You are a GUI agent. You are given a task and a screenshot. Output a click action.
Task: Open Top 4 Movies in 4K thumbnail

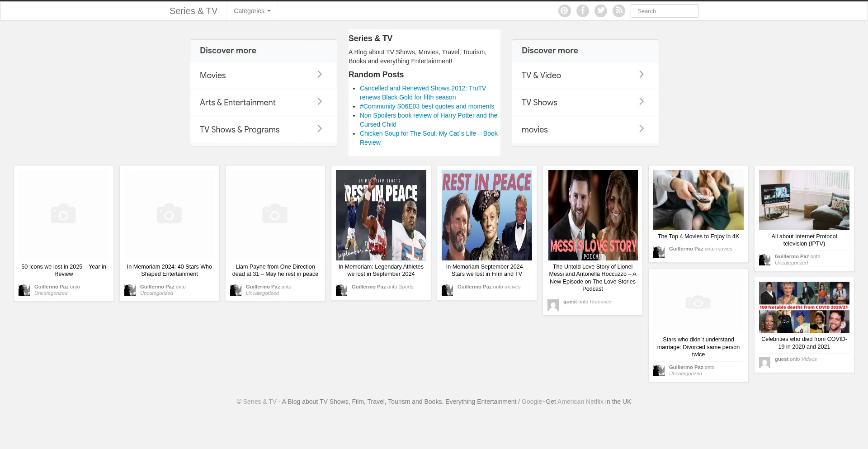698,200
